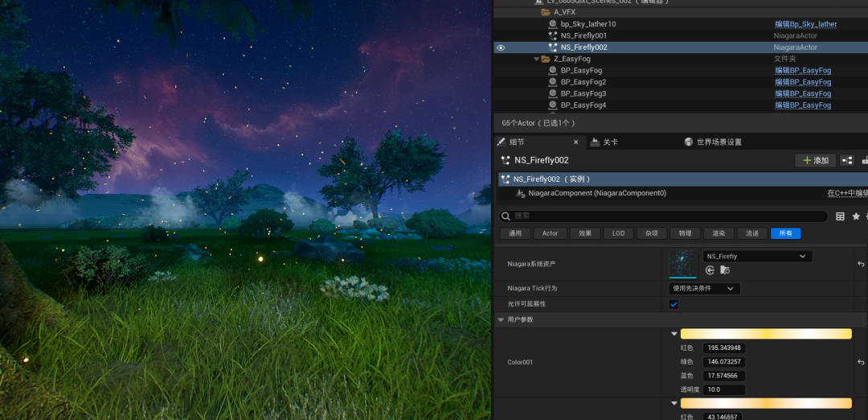Image resolution: width=868 pixels, height=420 pixels.
Task: Open 编辑BP_EasyFog link on BP_EasyFog4 row
Action: point(803,105)
